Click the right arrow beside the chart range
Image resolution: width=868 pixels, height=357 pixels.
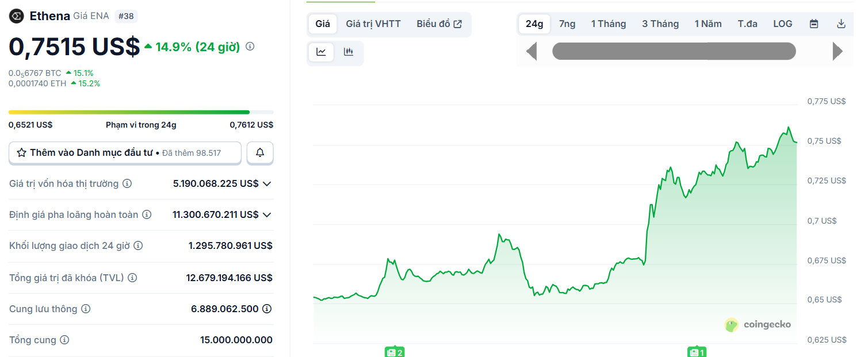[838, 51]
